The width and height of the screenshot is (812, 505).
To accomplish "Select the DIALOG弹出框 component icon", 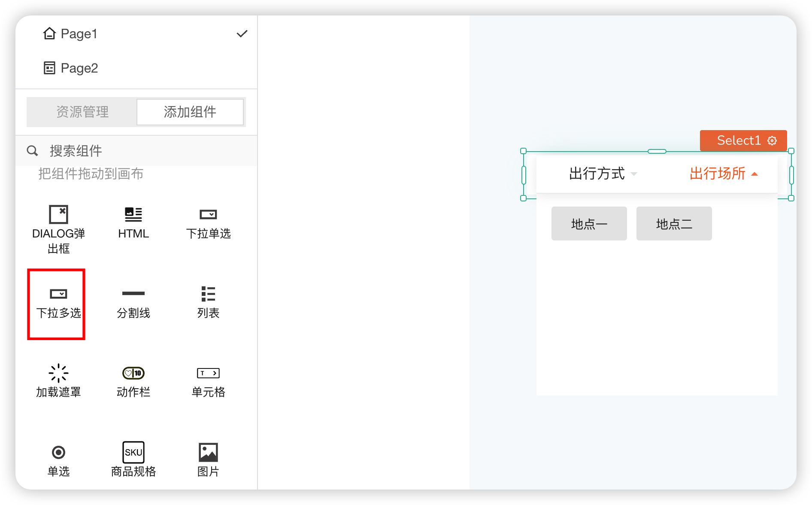I will pyautogui.click(x=58, y=214).
